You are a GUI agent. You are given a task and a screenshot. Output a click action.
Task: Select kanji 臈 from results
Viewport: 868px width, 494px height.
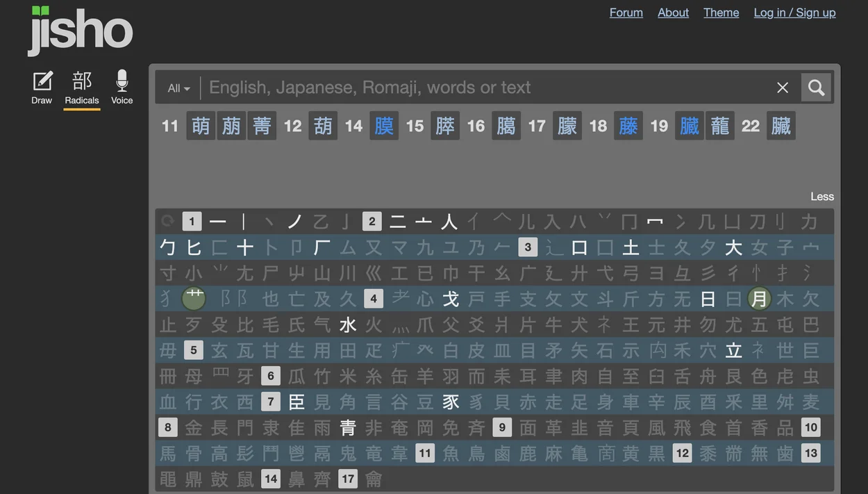coord(506,126)
